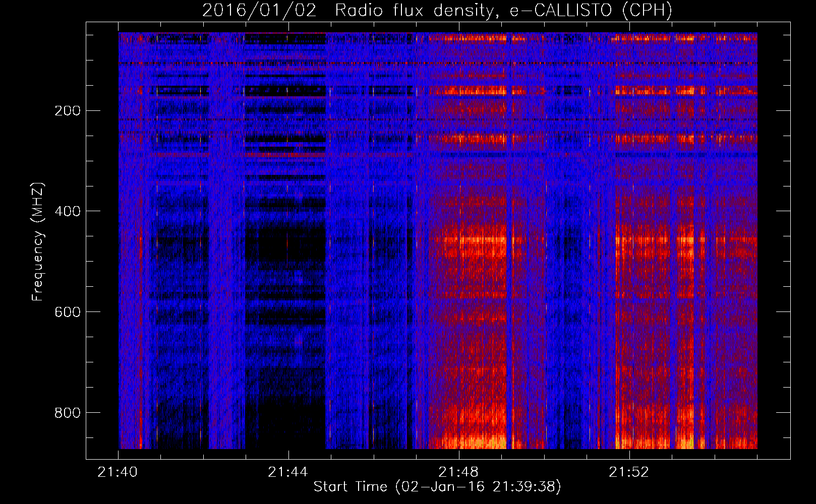Click the 200 frequency tick label
Screen dimensions: 816x504
coord(68,110)
